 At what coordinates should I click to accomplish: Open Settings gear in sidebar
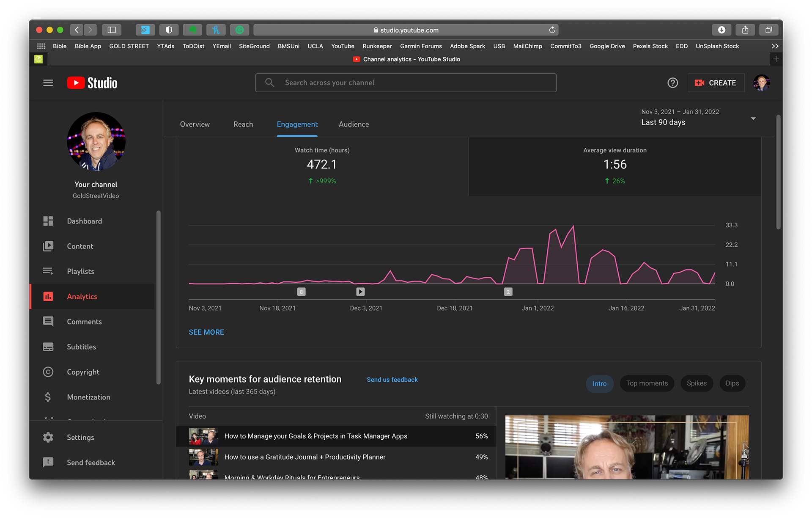[x=48, y=438]
